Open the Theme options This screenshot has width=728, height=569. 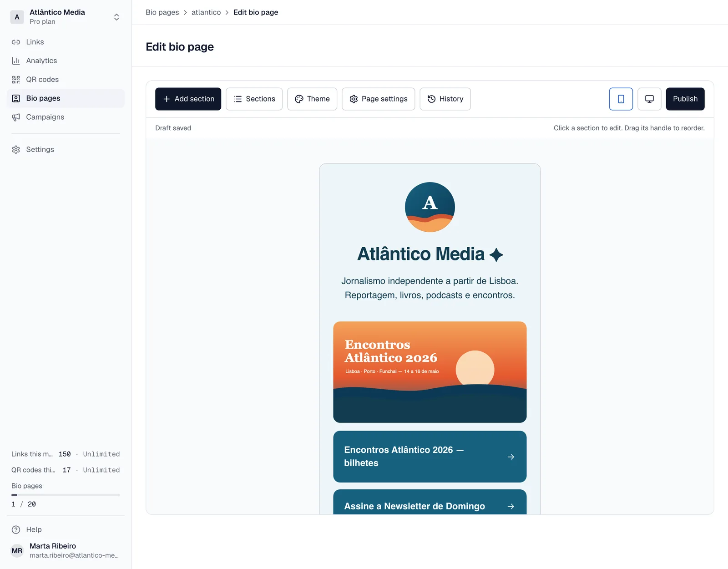pos(312,99)
